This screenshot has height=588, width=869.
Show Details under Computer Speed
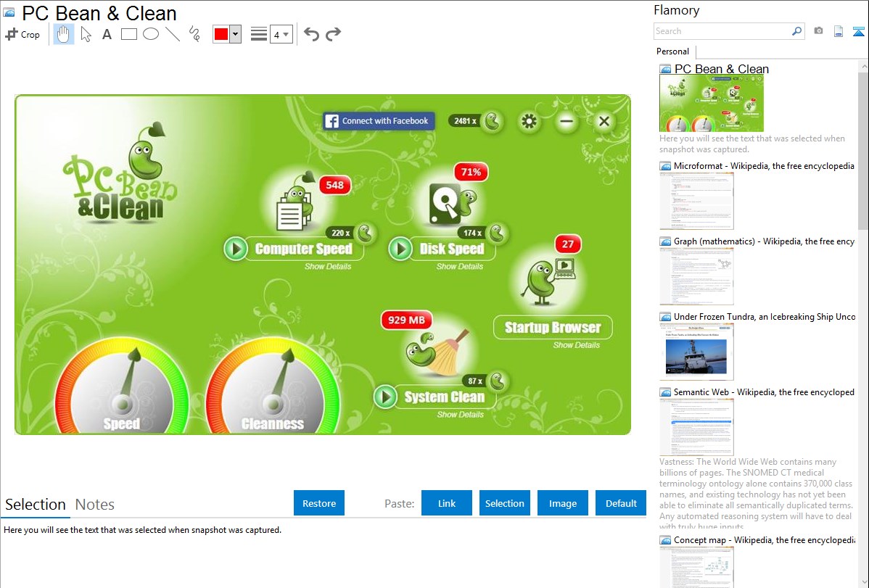(x=328, y=267)
